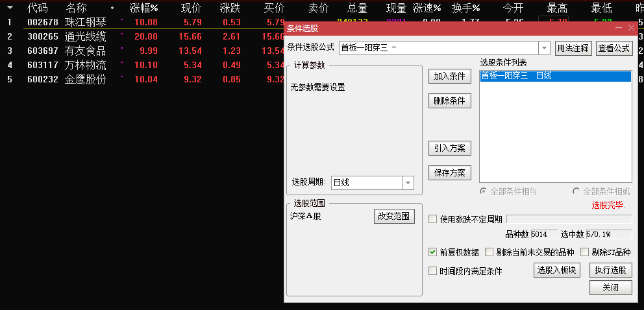Viewport: 644px width, 310px height.
Task: Click the dropdown triangle icon left of 代码
Action: pyautogui.click(x=10, y=7)
